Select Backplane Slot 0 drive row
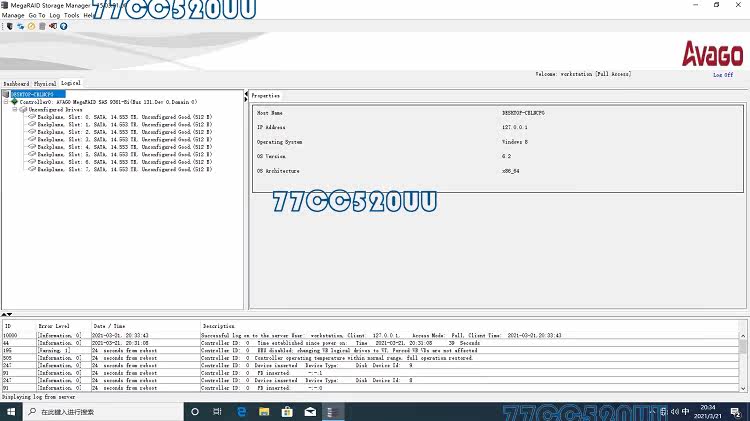The height and width of the screenshot is (421, 750). click(x=125, y=117)
